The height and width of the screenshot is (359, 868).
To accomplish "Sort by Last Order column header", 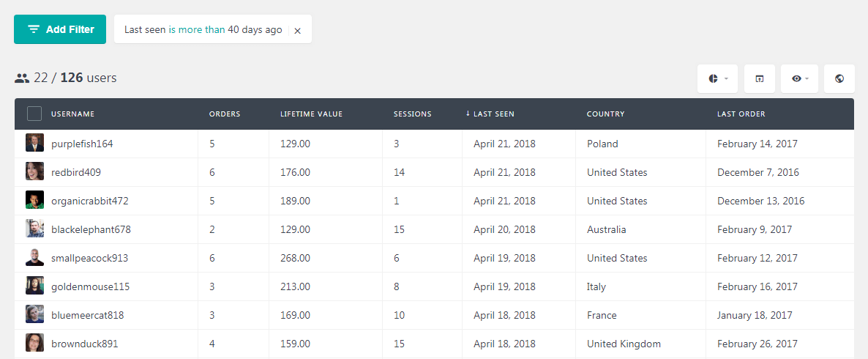I will point(741,114).
